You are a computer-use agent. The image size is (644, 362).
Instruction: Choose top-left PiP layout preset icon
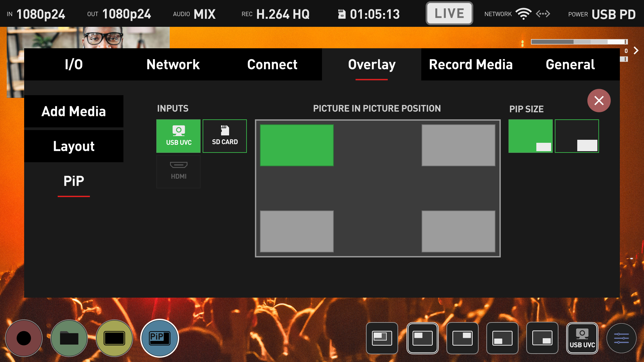422,338
